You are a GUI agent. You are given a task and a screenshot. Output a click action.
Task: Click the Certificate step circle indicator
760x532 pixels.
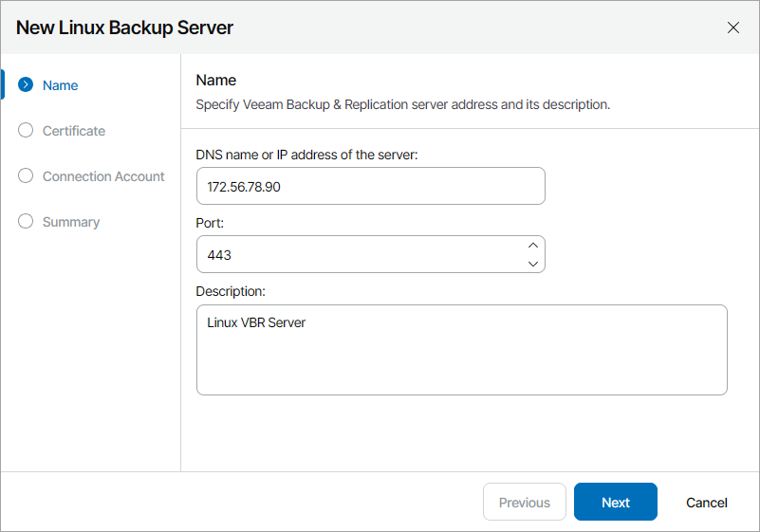coord(26,131)
